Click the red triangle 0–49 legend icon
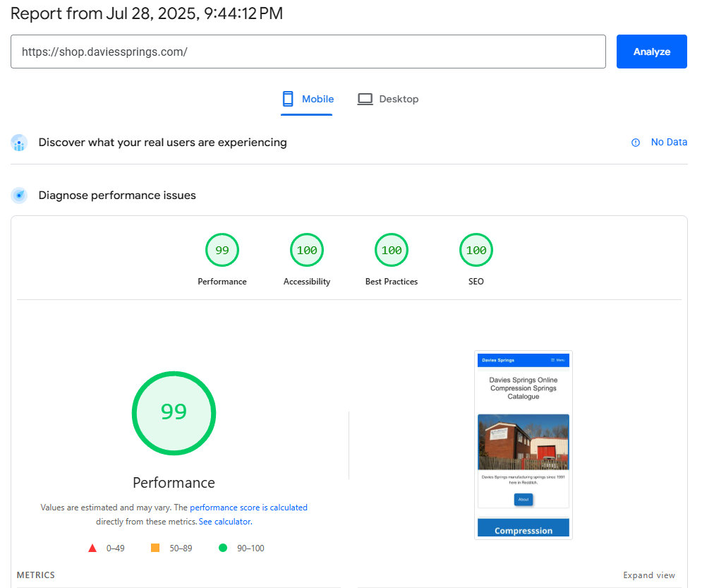The height and width of the screenshot is (588, 714). tap(92, 548)
